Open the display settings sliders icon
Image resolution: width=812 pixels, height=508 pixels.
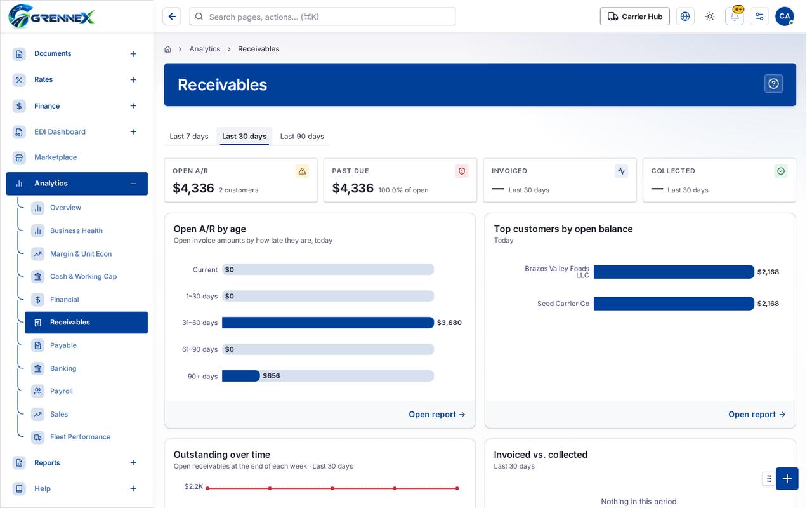pyautogui.click(x=759, y=17)
